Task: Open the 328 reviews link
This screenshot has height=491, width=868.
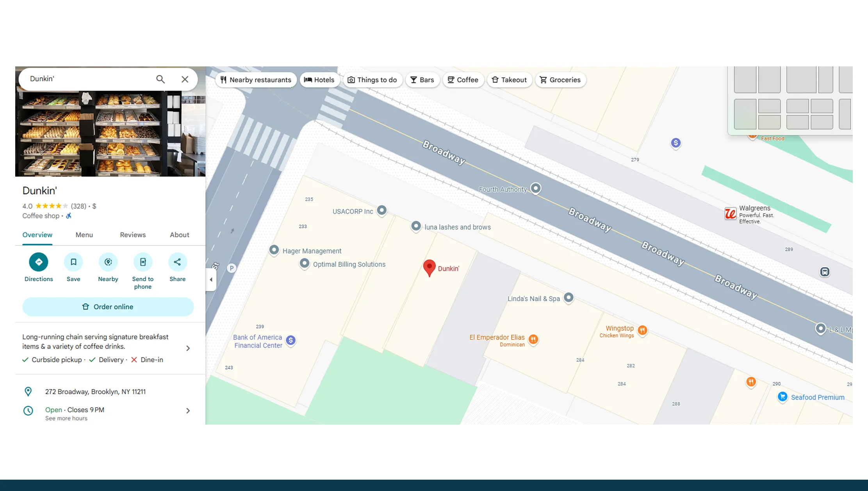Action: 77,206
